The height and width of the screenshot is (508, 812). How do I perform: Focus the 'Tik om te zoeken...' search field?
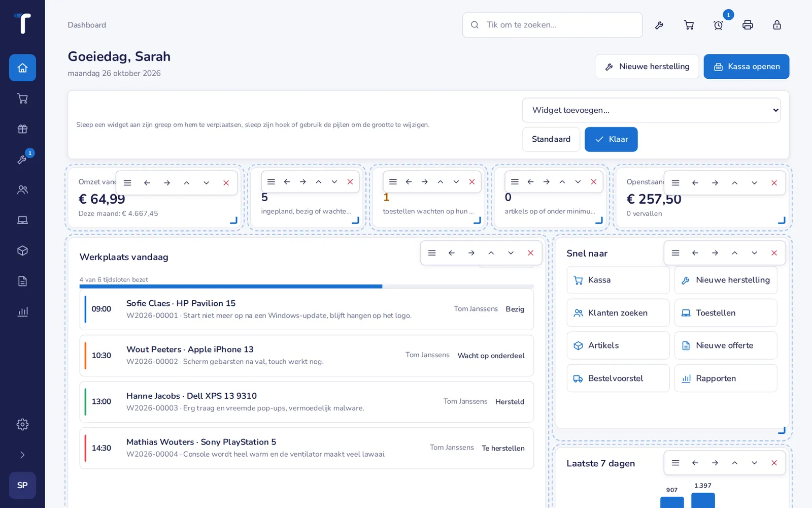pyautogui.click(x=552, y=25)
